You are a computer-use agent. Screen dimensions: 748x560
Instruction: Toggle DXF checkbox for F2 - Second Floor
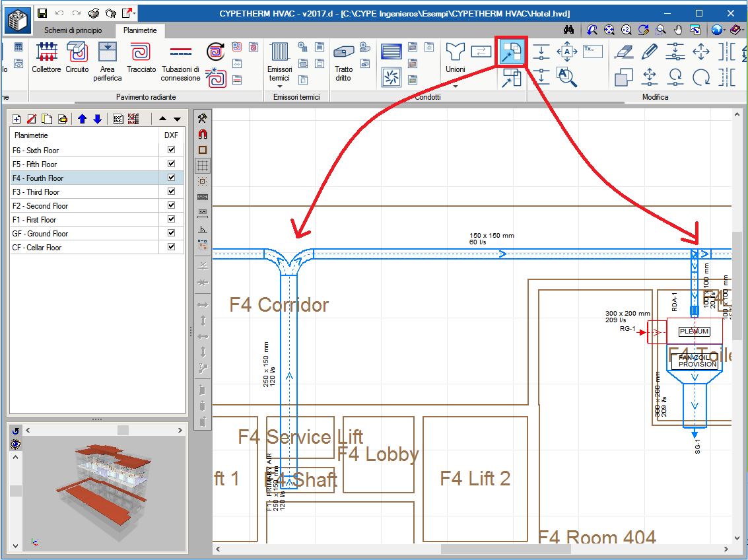tap(171, 205)
